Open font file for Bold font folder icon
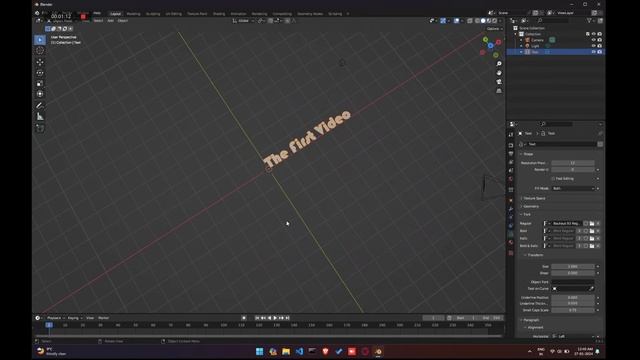640x360 pixels. [592, 231]
